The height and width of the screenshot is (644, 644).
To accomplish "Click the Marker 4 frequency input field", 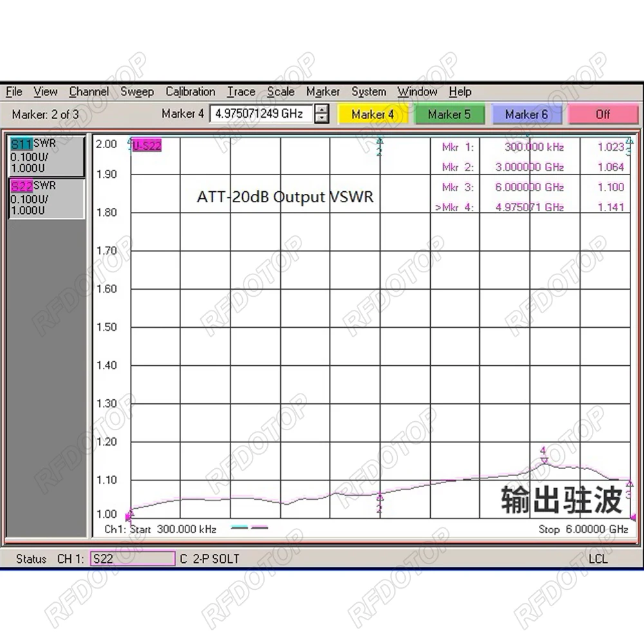I will 261,114.
